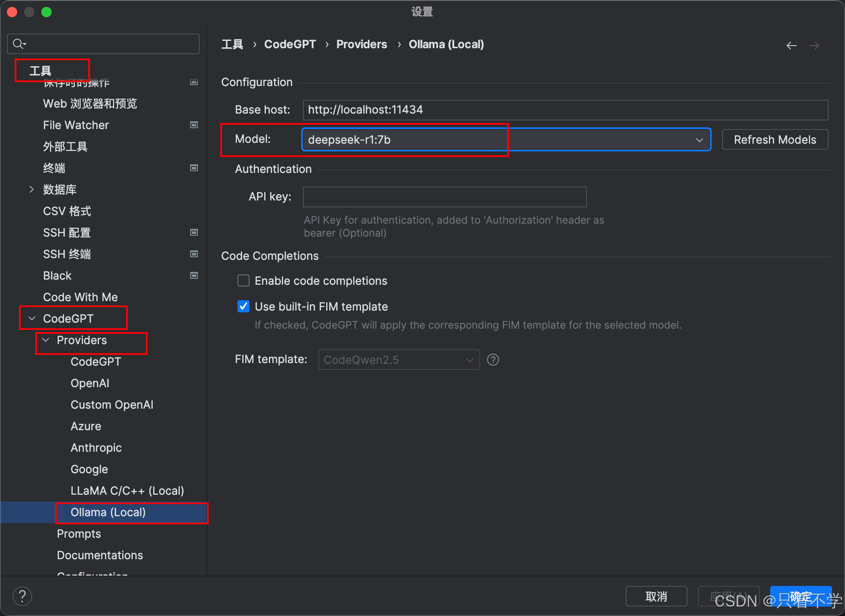This screenshot has height=616, width=845.
Task: Open the FIM template help circle
Action: (493, 360)
